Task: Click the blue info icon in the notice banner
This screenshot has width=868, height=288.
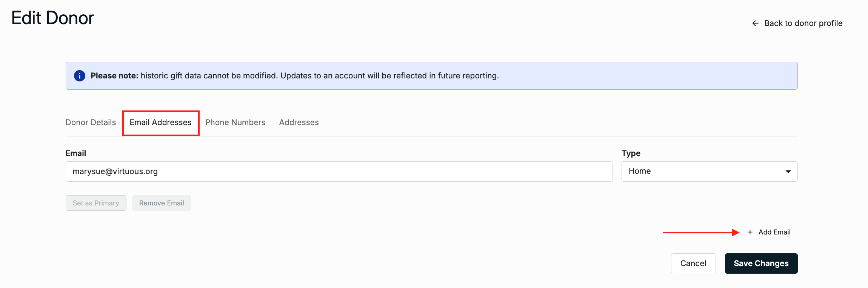Action: [x=79, y=76]
